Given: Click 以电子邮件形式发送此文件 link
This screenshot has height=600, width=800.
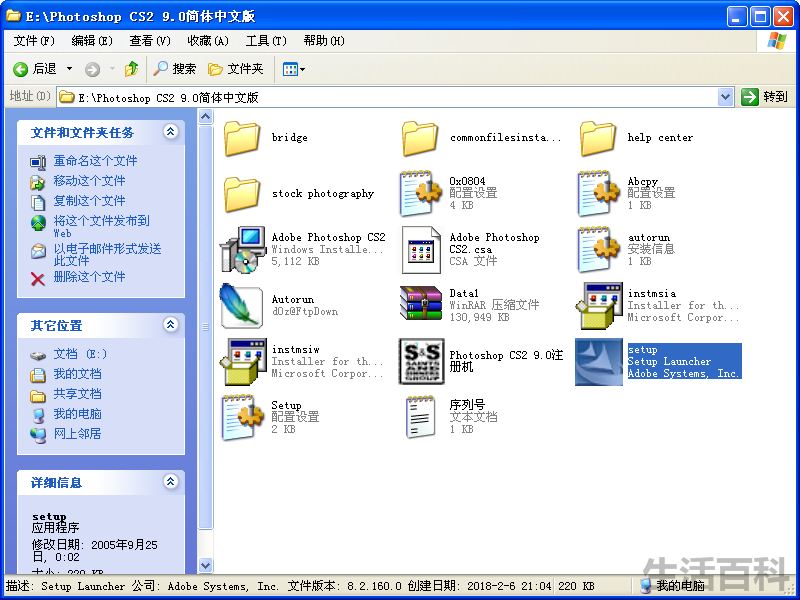Looking at the screenshot, I should (107, 255).
